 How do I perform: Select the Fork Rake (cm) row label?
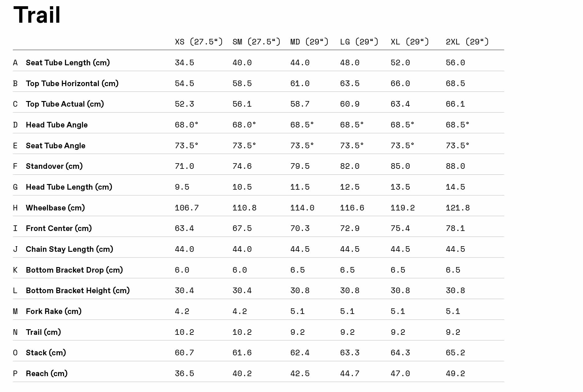[x=53, y=311]
